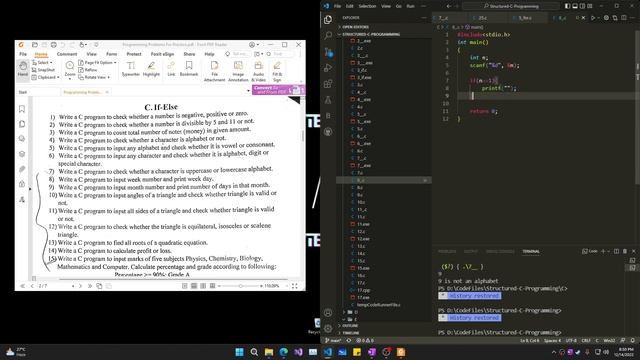Switch to the Terminal panel tab

[x=531, y=251]
